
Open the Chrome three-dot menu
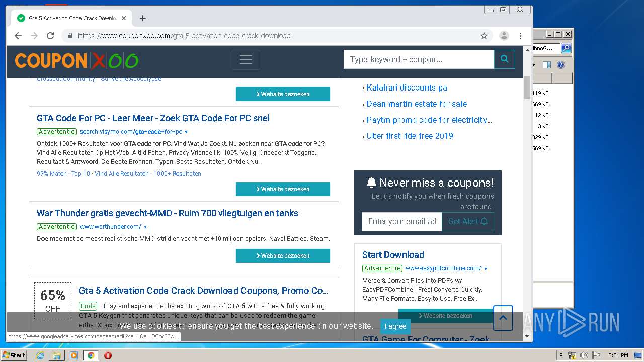521,36
